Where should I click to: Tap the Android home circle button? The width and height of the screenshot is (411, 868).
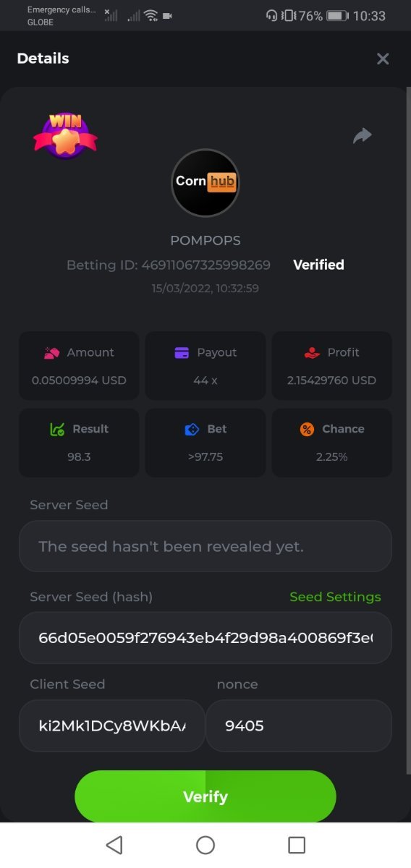pyautogui.click(x=205, y=845)
